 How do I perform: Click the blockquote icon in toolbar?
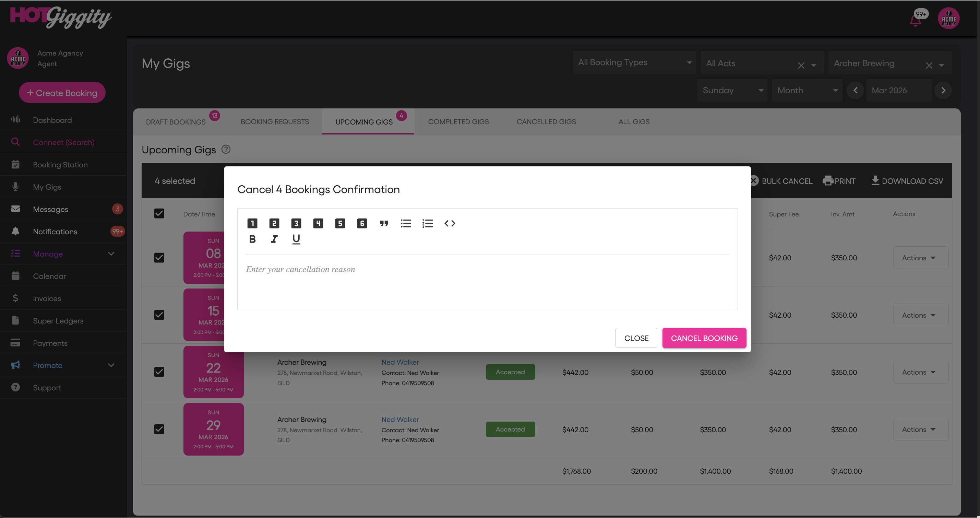click(384, 223)
